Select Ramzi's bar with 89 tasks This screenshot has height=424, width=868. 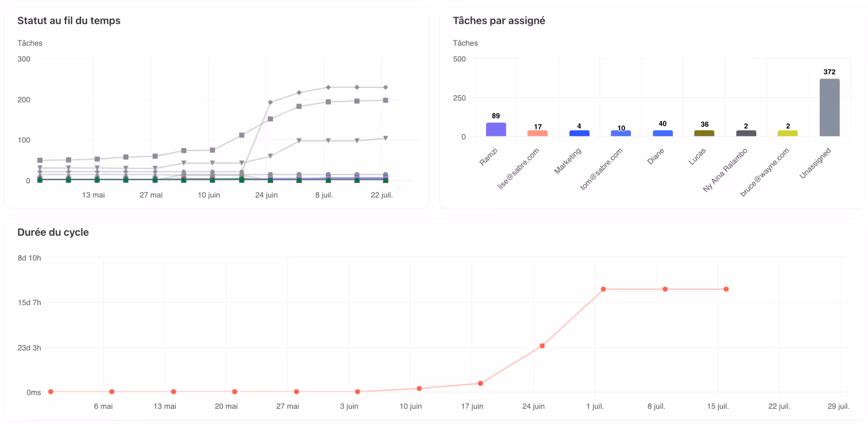(x=495, y=129)
